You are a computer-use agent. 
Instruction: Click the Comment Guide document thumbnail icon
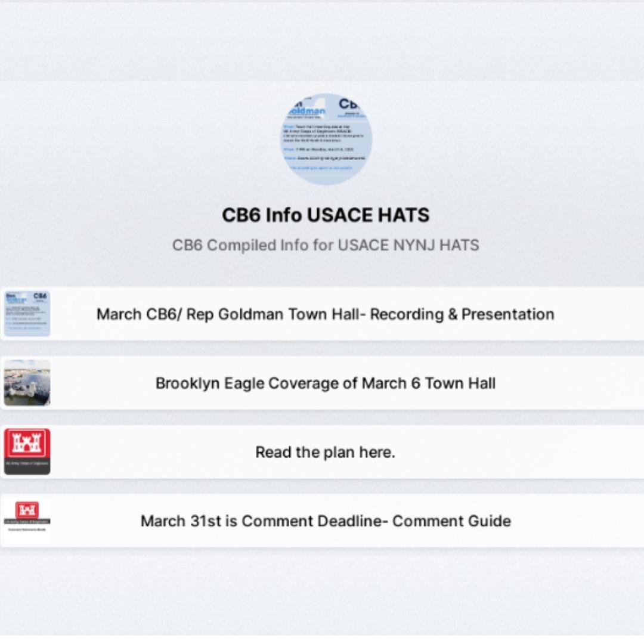point(27,521)
